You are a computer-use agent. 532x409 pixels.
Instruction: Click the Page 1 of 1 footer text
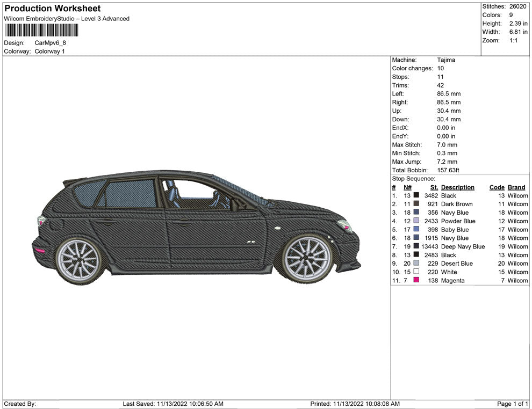[513, 404]
